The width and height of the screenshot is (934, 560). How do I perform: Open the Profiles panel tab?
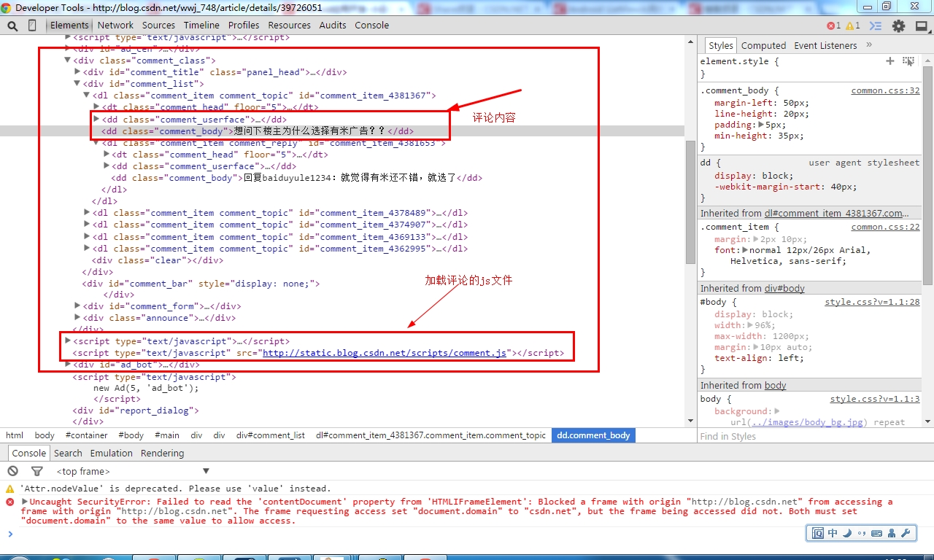pyautogui.click(x=244, y=25)
